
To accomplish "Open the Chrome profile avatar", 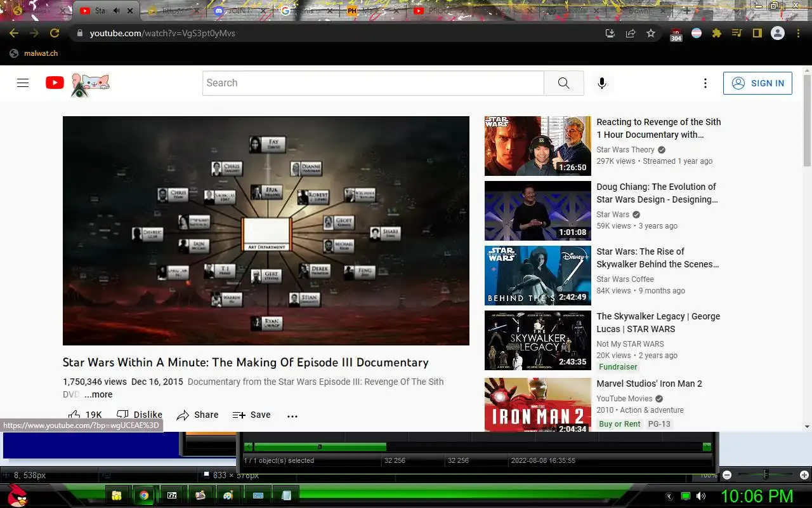I will pyautogui.click(x=778, y=33).
